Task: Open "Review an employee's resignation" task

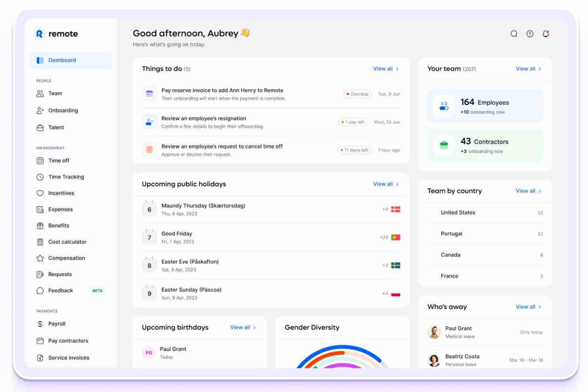Action: 271,122
